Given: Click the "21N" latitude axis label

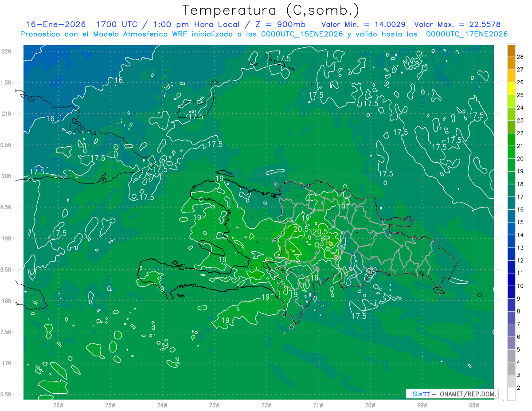Looking at the screenshot, I should point(8,114).
